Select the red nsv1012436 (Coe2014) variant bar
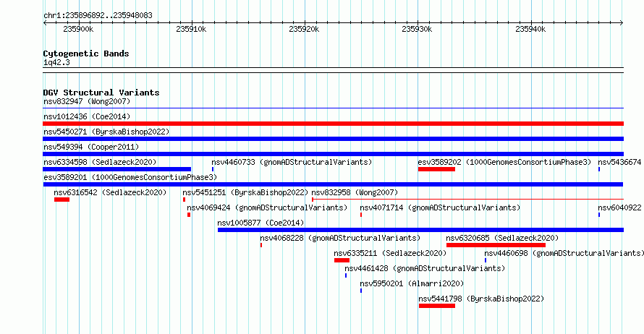 (333, 124)
